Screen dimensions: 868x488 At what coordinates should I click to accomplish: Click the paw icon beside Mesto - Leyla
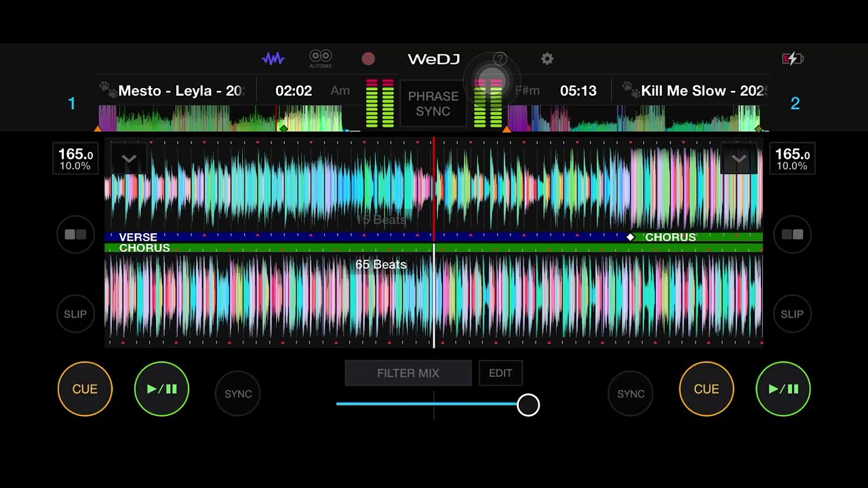[106, 88]
